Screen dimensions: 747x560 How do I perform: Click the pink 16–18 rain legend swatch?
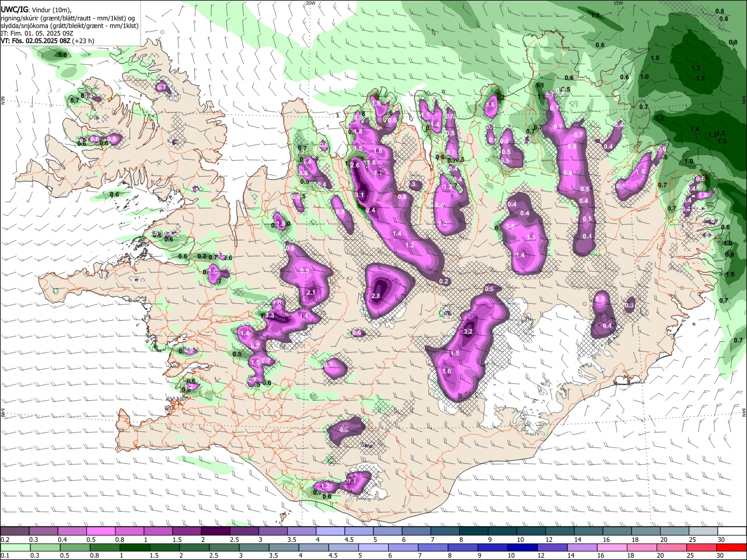point(613,547)
